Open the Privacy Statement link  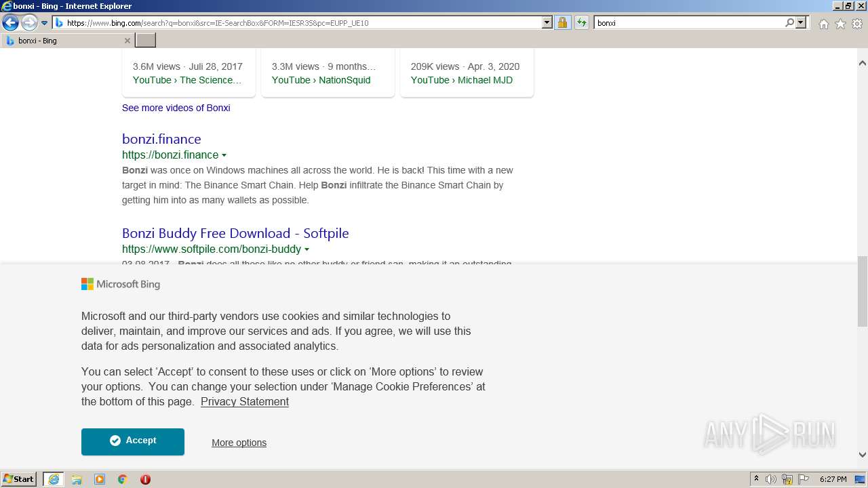pos(245,401)
